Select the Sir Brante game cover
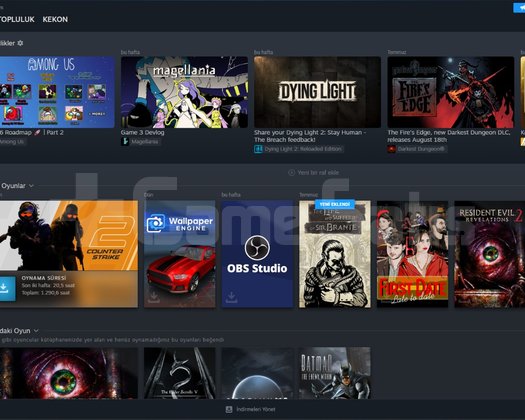Image resolution: width=525 pixels, height=420 pixels. point(335,254)
